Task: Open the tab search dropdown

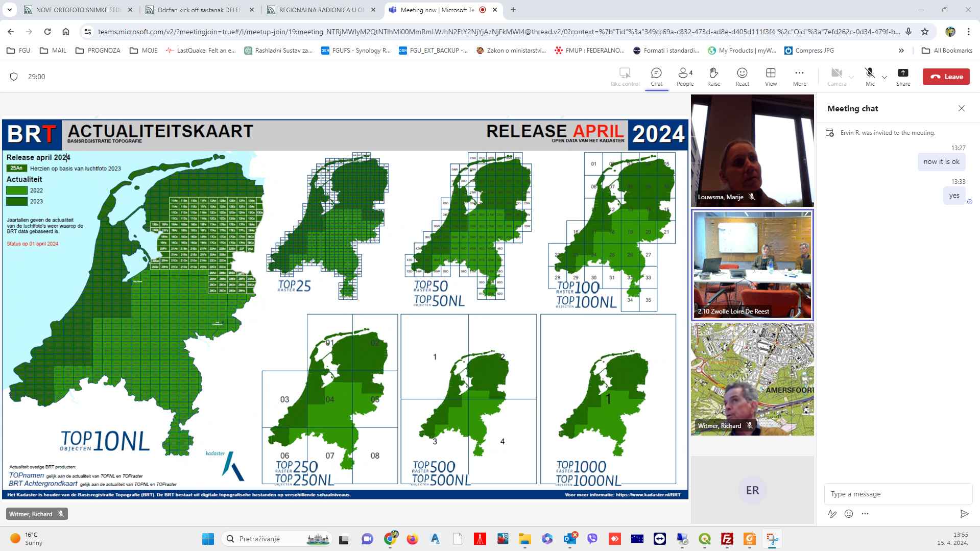Action: click(x=10, y=10)
